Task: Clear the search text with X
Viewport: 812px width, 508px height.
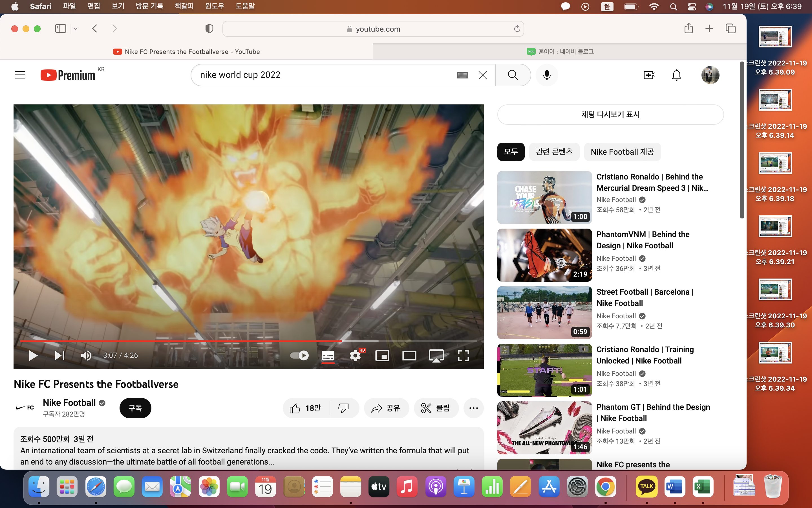Action: [x=482, y=75]
